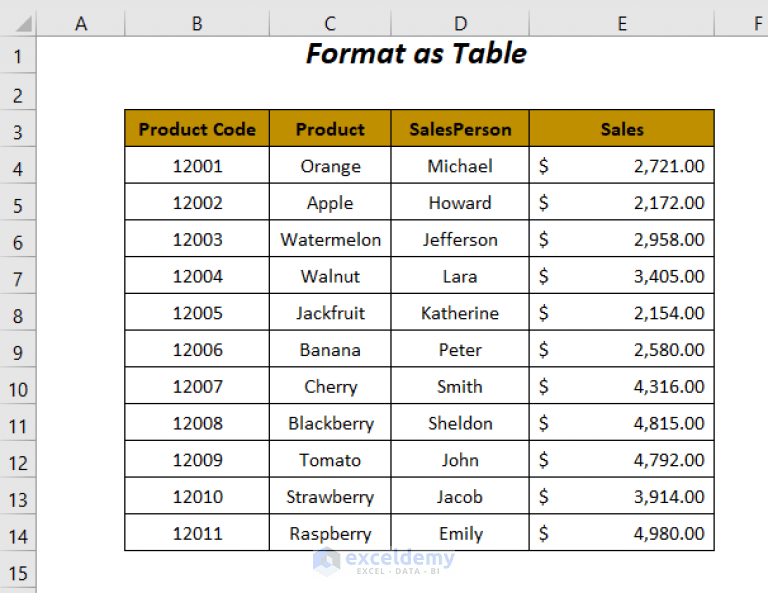768x593 pixels.
Task: Select column C header
Action: [x=330, y=23]
